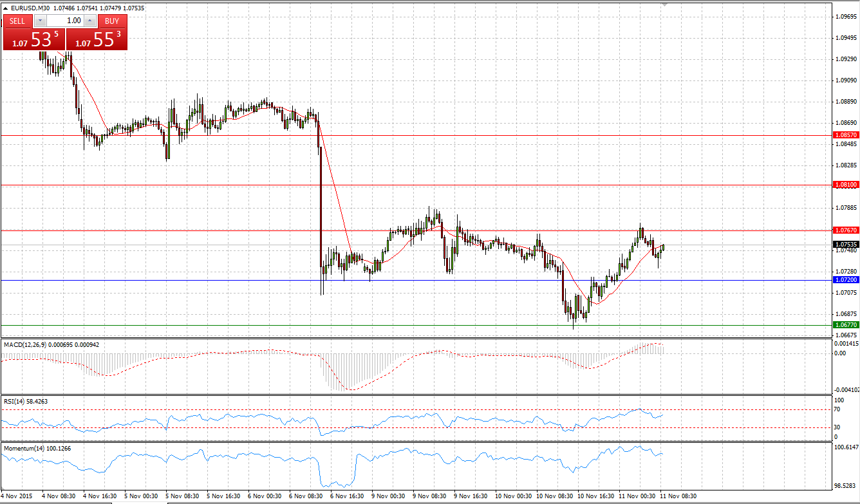Screen dimensions: 860x504
Task: Click the RSI scale value 30
Action: point(837,427)
